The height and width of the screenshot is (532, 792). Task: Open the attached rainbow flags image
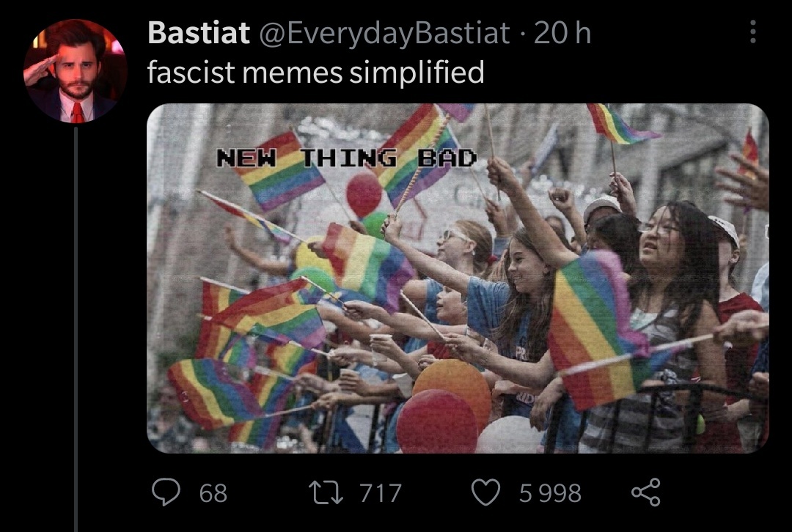click(x=458, y=278)
